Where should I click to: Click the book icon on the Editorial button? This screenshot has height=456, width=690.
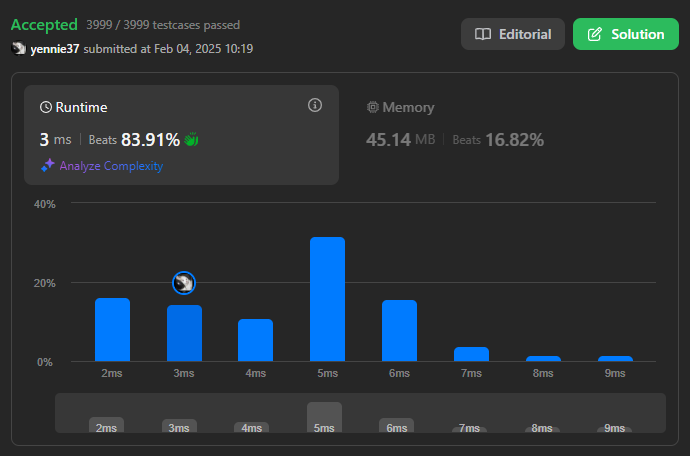tap(483, 34)
